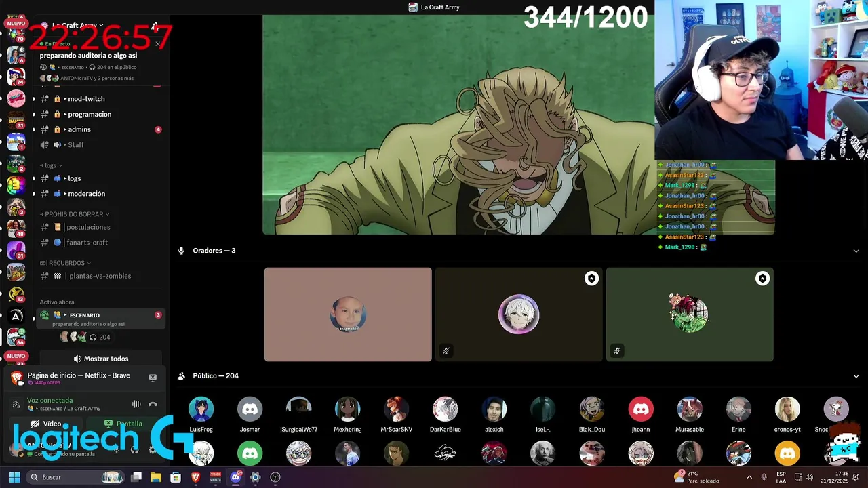
Task: Open the ESCENARIO stage channel
Action: (x=100, y=319)
